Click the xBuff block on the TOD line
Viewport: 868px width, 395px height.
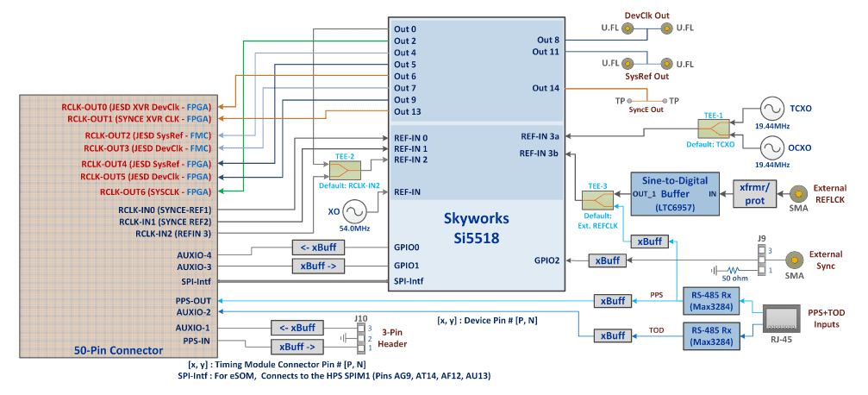613,335
